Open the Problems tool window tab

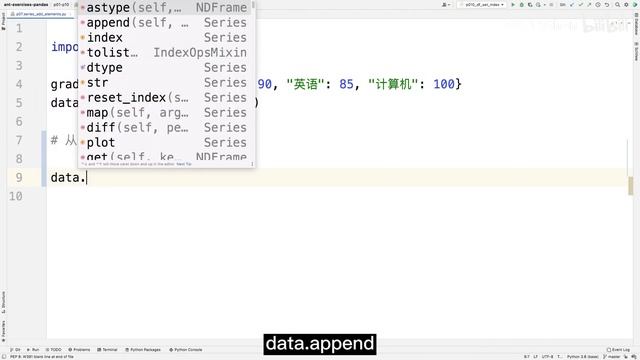coord(79,350)
